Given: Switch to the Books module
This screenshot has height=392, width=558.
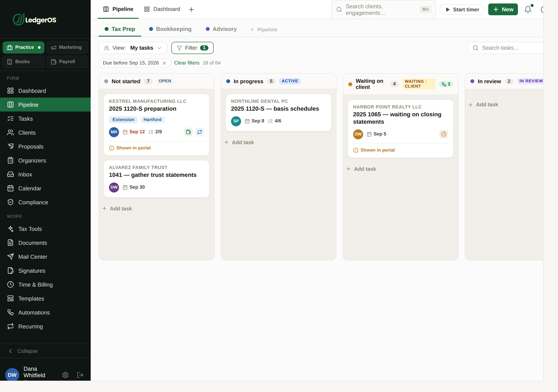Looking at the screenshot, I should pyautogui.click(x=24, y=62).
